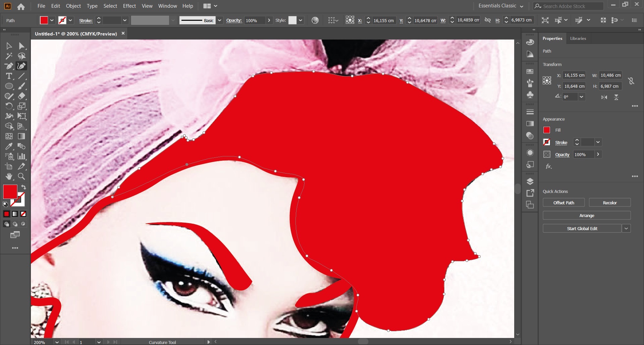This screenshot has width=644, height=345.
Task: Open the stroke weight dropdown
Action: [x=125, y=20]
